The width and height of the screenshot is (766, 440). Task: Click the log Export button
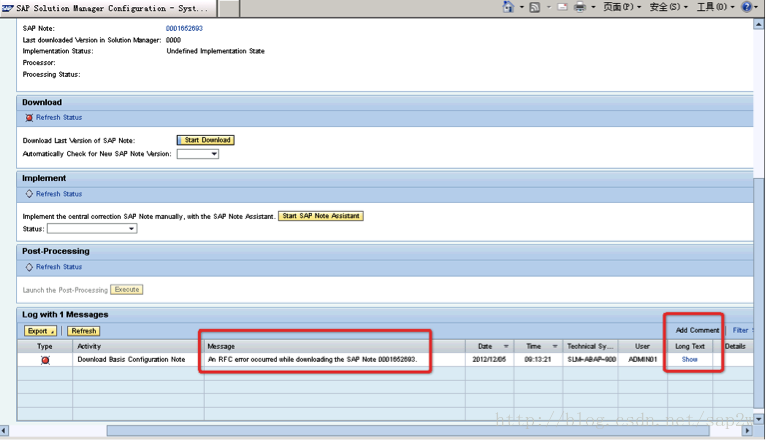tap(41, 331)
